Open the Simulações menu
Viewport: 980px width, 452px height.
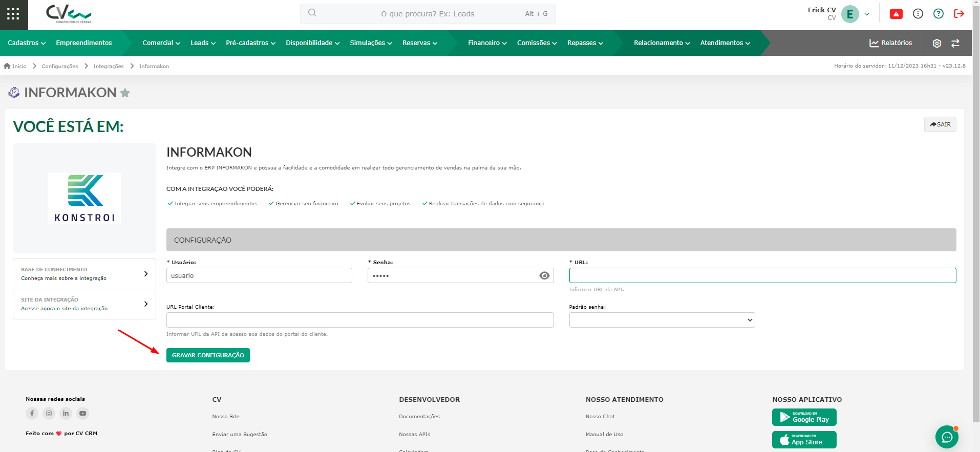pyautogui.click(x=371, y=43)
